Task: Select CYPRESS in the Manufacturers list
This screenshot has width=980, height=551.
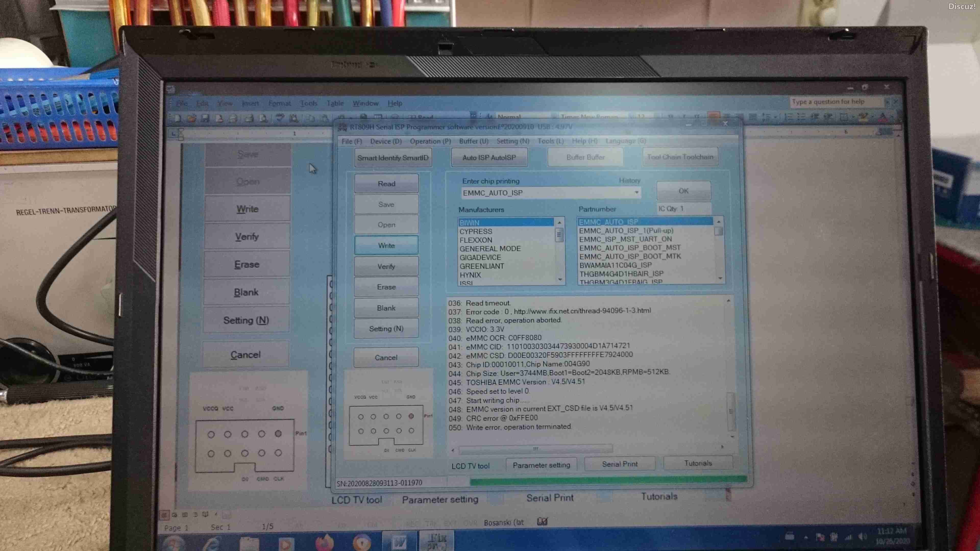Action: pos(475,231)
